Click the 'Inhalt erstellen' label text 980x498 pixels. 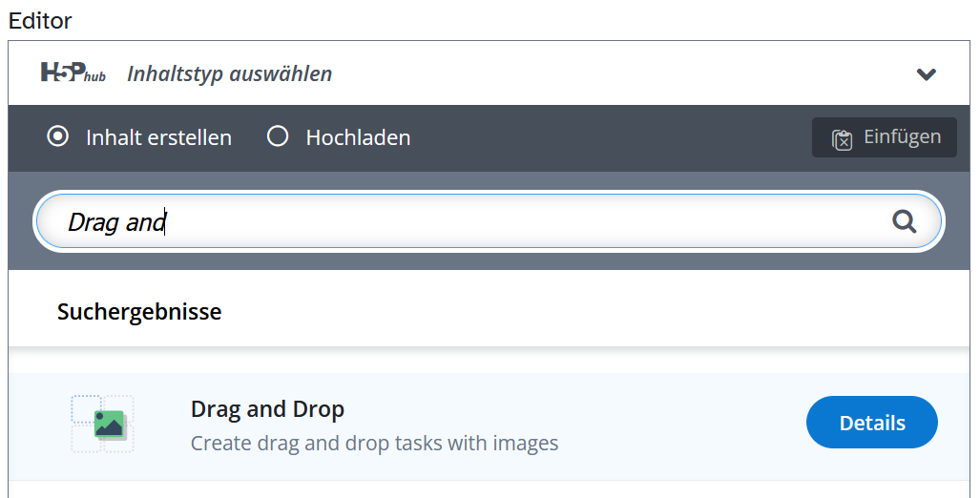tap(158, 137)
